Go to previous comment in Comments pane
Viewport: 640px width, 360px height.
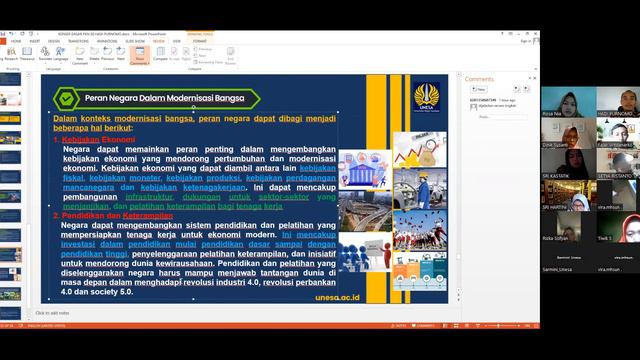(x=517, y=89)
